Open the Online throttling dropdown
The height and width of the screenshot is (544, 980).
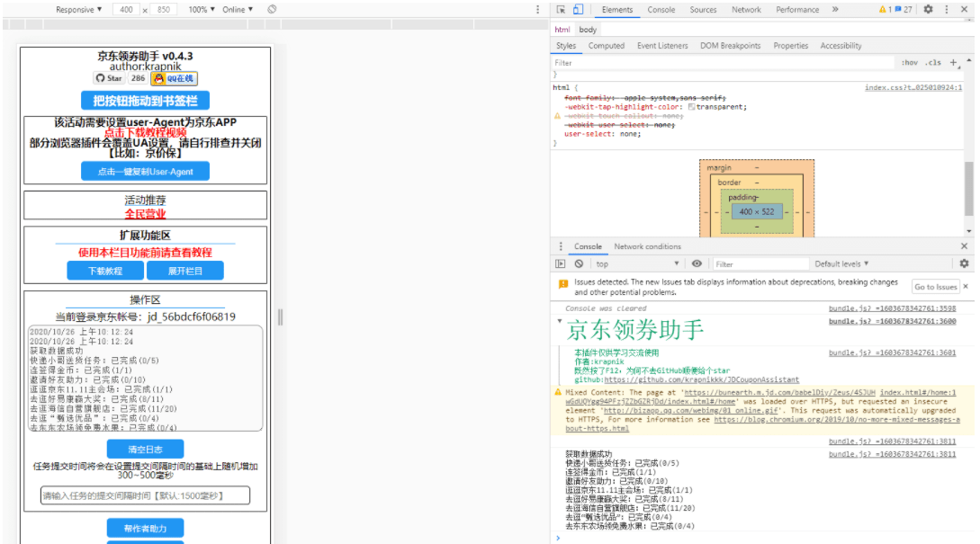(238, 9)
